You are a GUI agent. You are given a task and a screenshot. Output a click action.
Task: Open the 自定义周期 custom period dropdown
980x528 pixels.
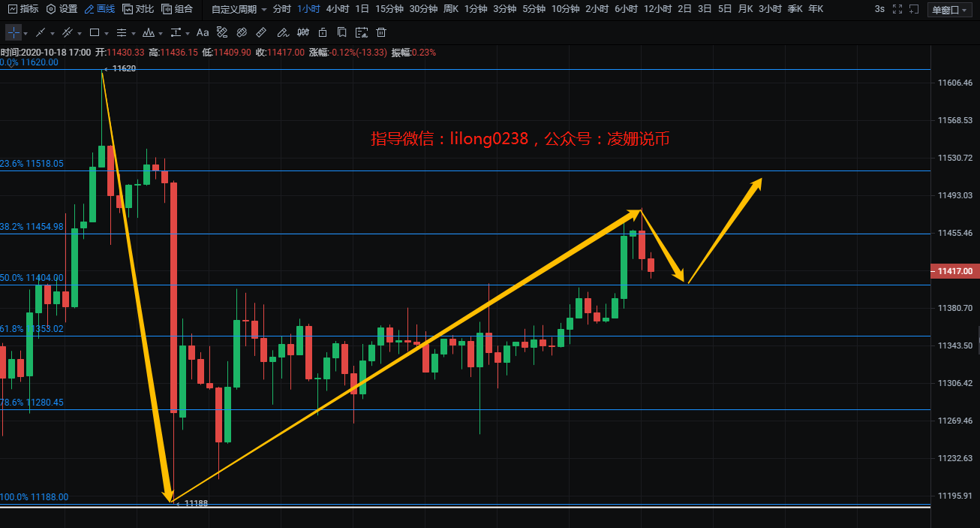[x=239, y=9]
